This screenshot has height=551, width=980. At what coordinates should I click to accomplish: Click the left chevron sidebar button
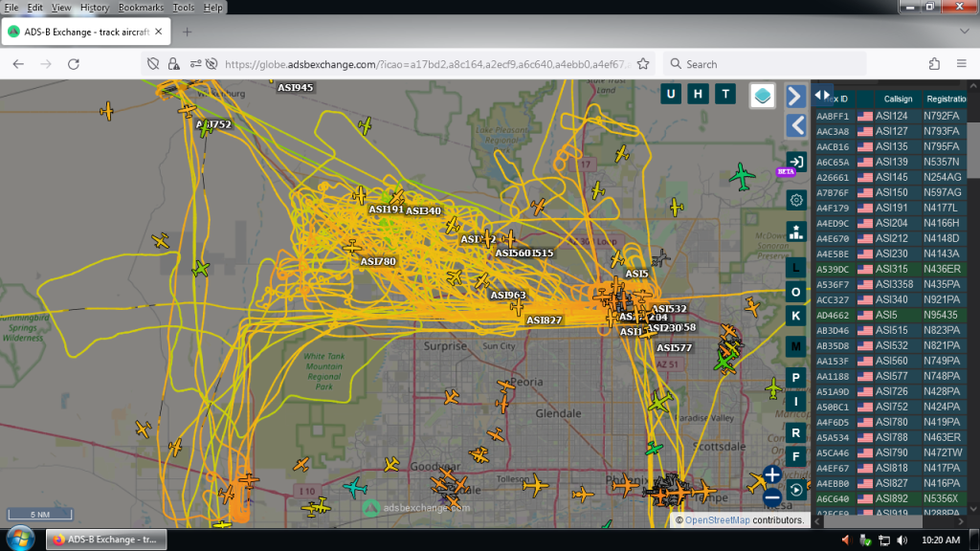[795, 125]
